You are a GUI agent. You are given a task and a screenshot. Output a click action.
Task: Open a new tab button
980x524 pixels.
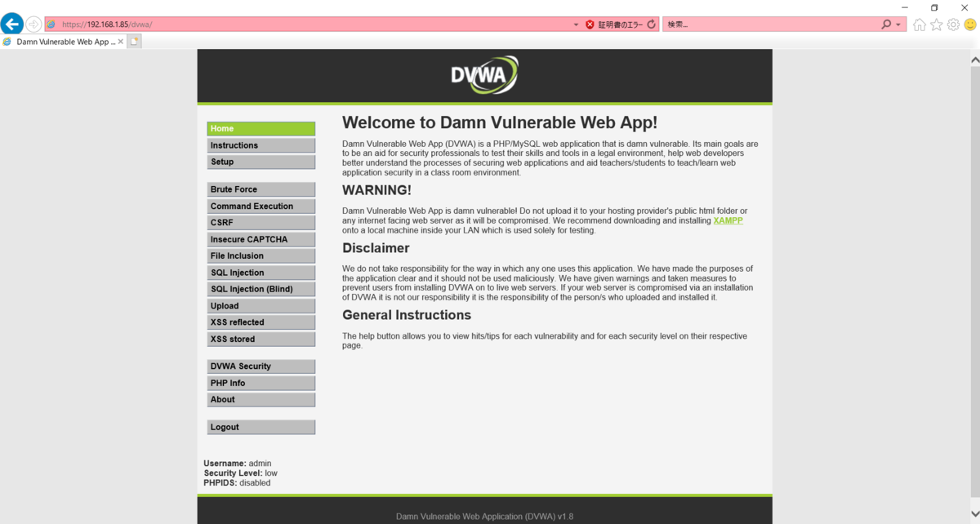[x=135, y=41]
